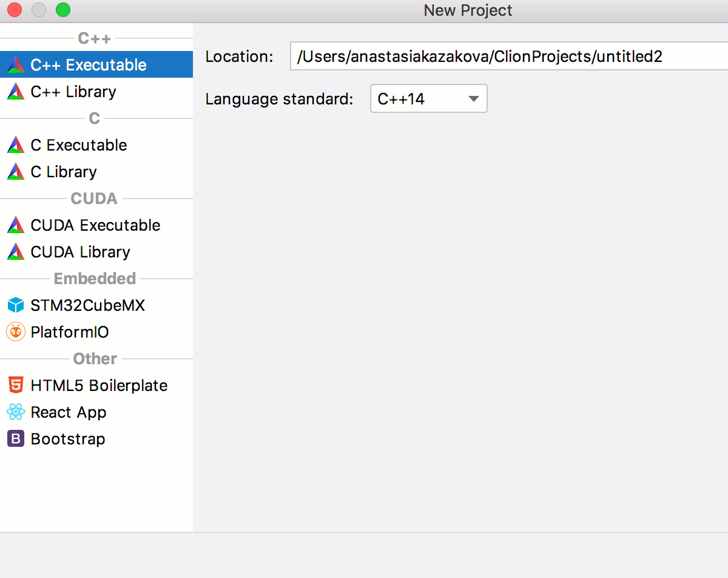Choose C Library project type
Image resolution: width=728 pixels, height=578 pixels.
96,171
